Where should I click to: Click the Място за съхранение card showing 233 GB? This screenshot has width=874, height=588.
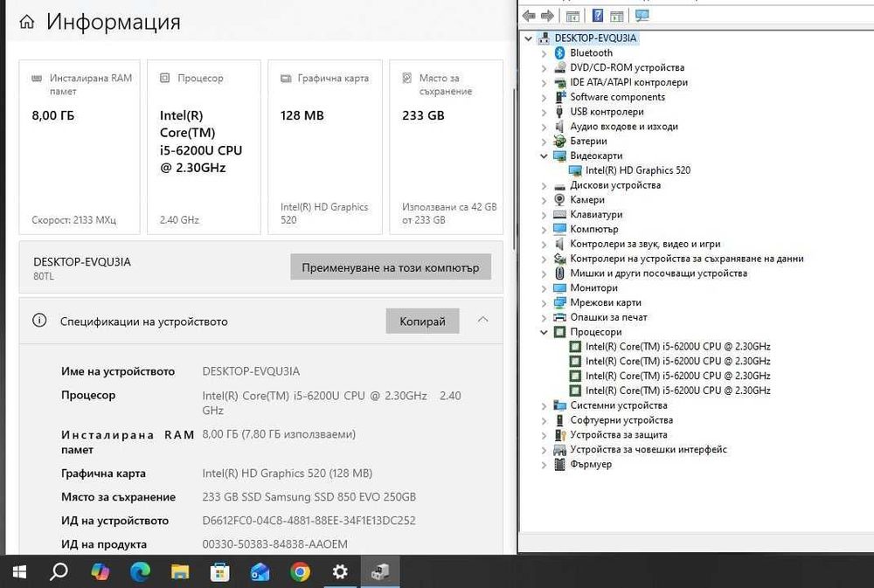(x=446, y=147)
